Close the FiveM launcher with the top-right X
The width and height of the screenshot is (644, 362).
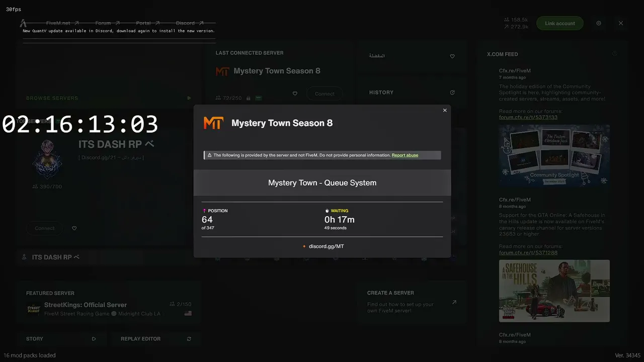pyautogui.click(x=621, y=23)
